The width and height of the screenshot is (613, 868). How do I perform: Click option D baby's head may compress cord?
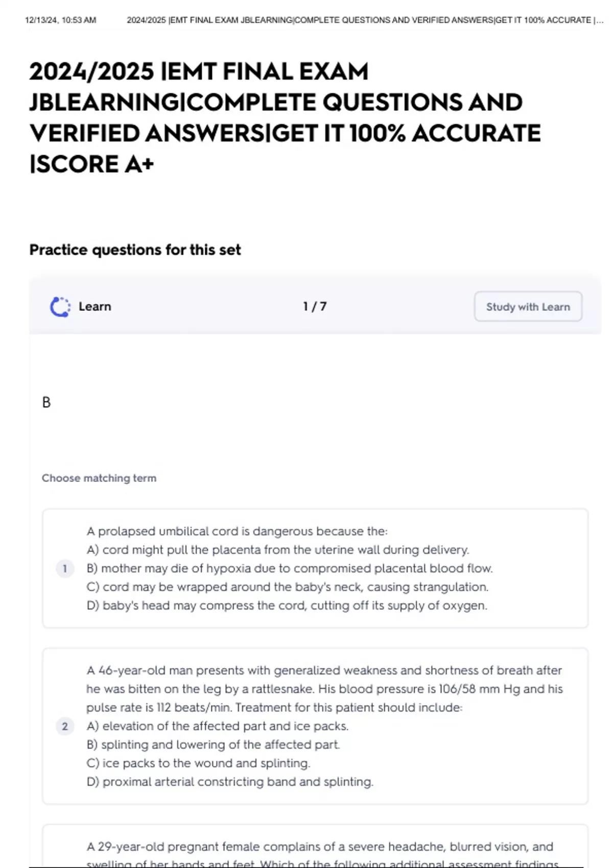[x=287, y=606]
